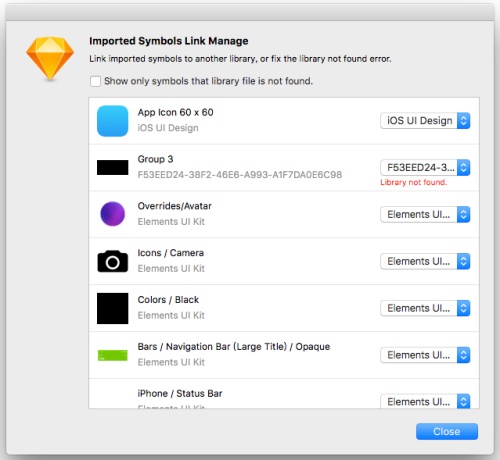Click the Colors / Black square swatch

tap(113, 308)
